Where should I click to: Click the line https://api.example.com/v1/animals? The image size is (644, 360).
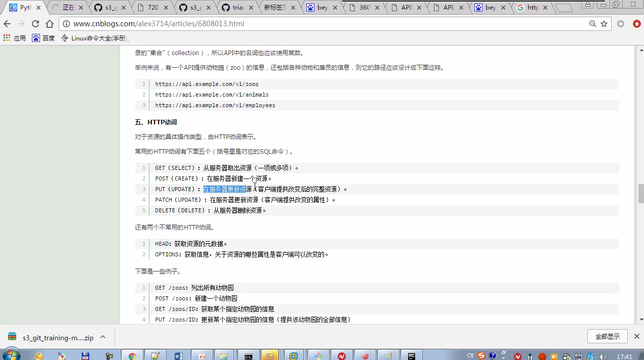tap(212, 95)
